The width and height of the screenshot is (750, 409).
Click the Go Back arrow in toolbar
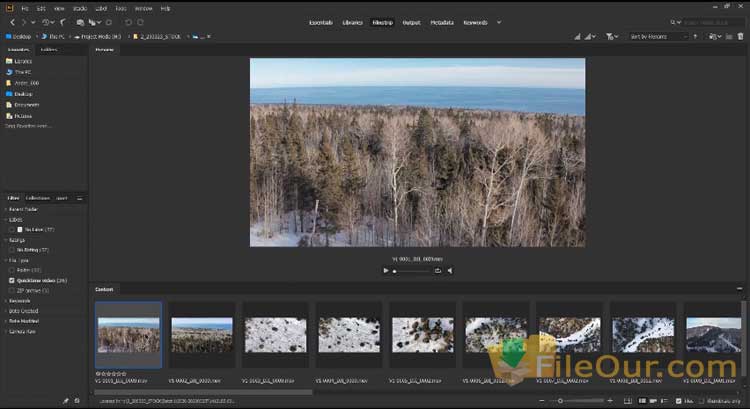coord(11,21)
